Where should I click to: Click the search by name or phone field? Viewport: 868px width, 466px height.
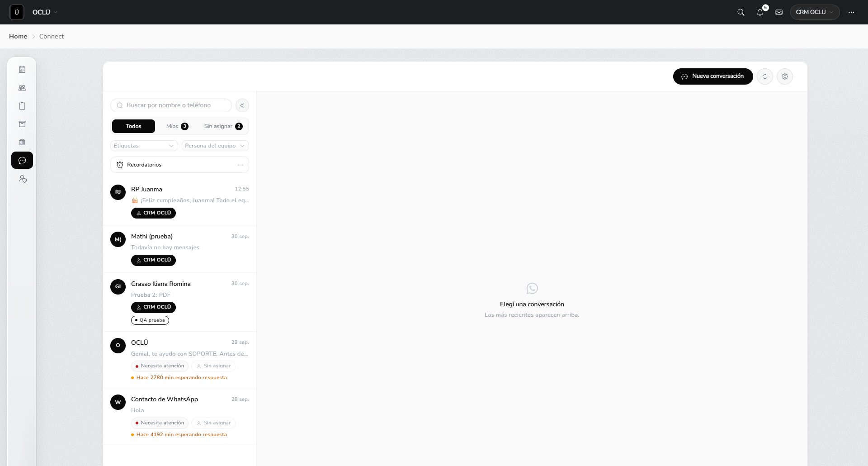pos(171,105)
